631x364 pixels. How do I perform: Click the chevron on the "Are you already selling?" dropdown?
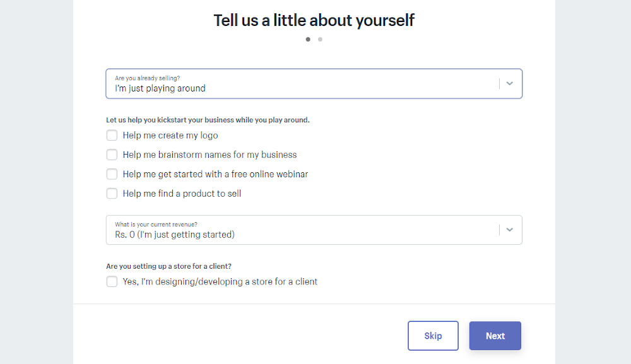(509, 83)
